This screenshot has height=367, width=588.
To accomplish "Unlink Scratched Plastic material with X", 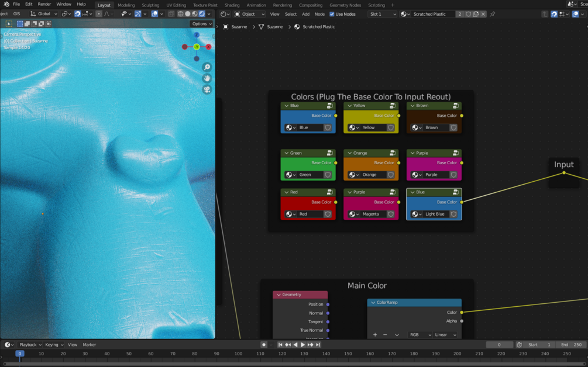I will pos(483,14).
